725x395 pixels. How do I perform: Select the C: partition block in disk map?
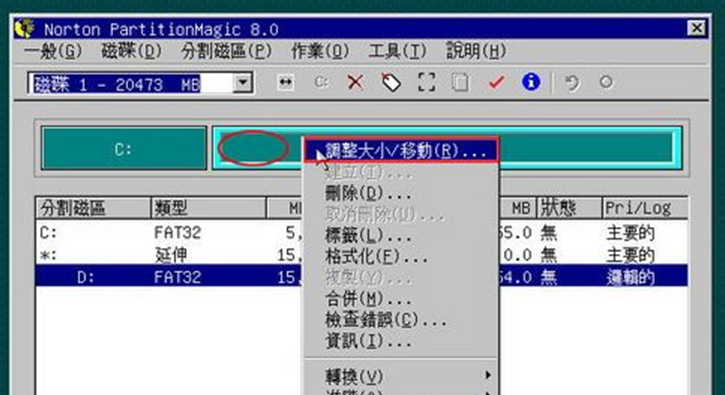123,148
